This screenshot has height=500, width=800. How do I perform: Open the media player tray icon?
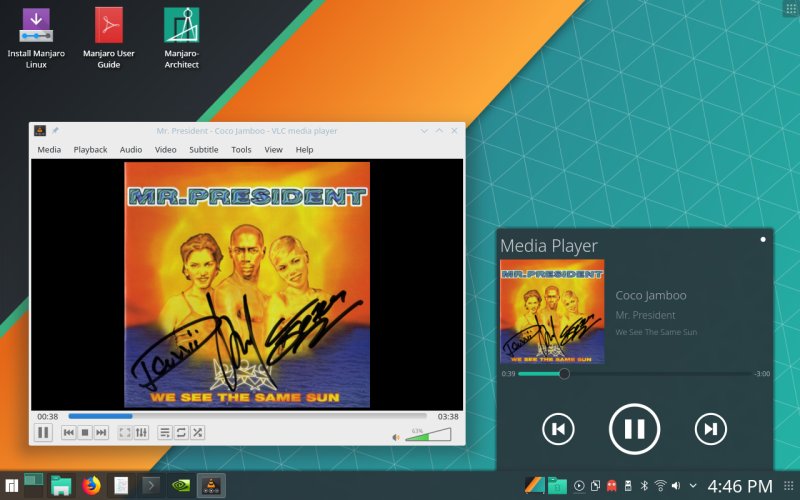579,486
